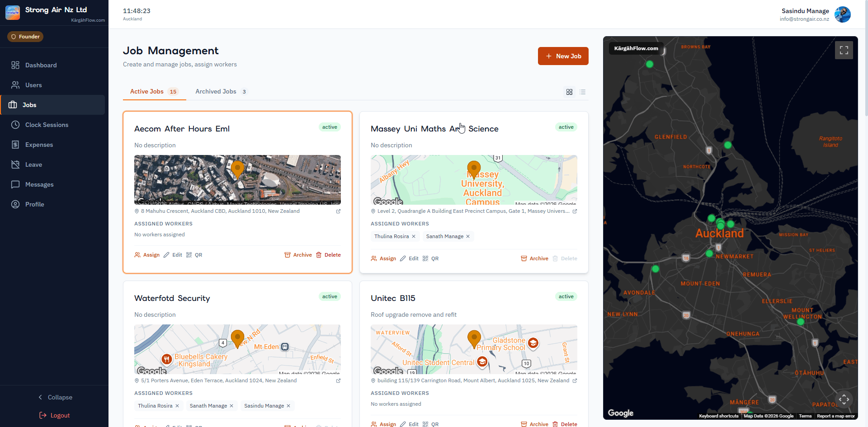Edit the Massey Uni Maths job
868x427 pixels.
click(409, 258)
